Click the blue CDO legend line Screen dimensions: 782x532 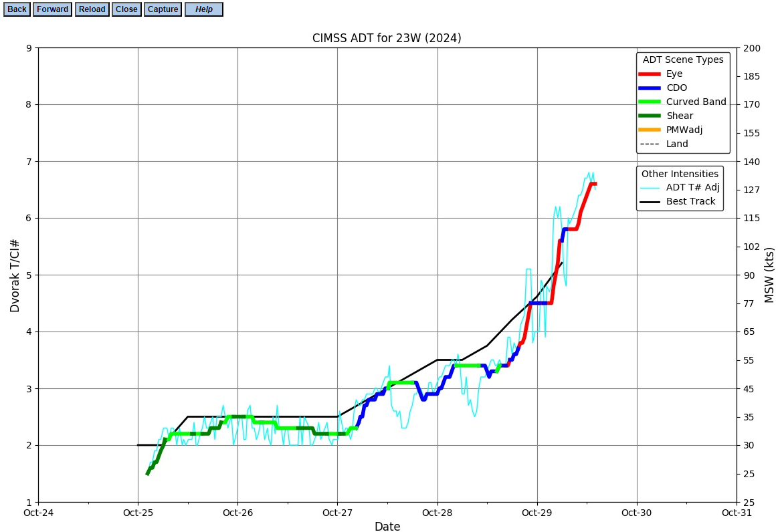pyautogui.click(x=650, y=88)
